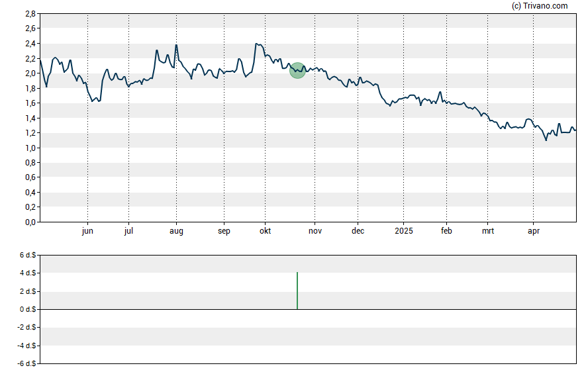Click the 0,8 price axis value

(x=30, y=163)
